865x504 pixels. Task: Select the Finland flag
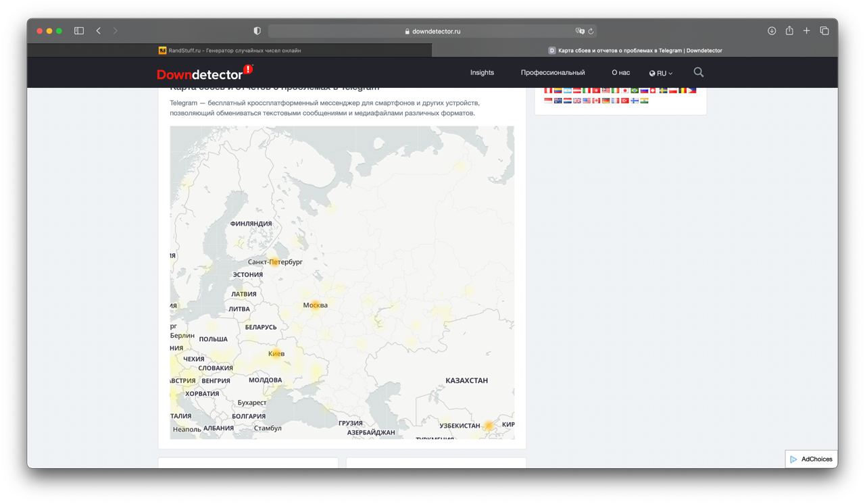tap(635, 101)
